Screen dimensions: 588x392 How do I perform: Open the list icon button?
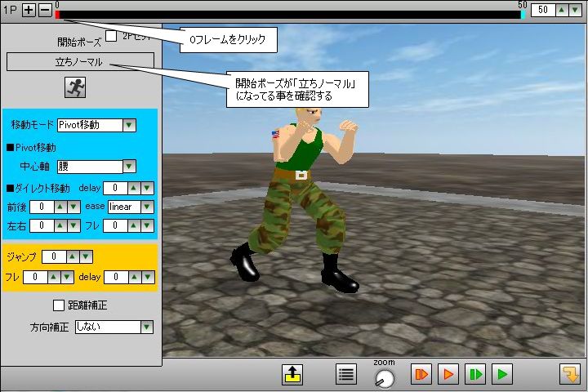[x=346, y=374]
